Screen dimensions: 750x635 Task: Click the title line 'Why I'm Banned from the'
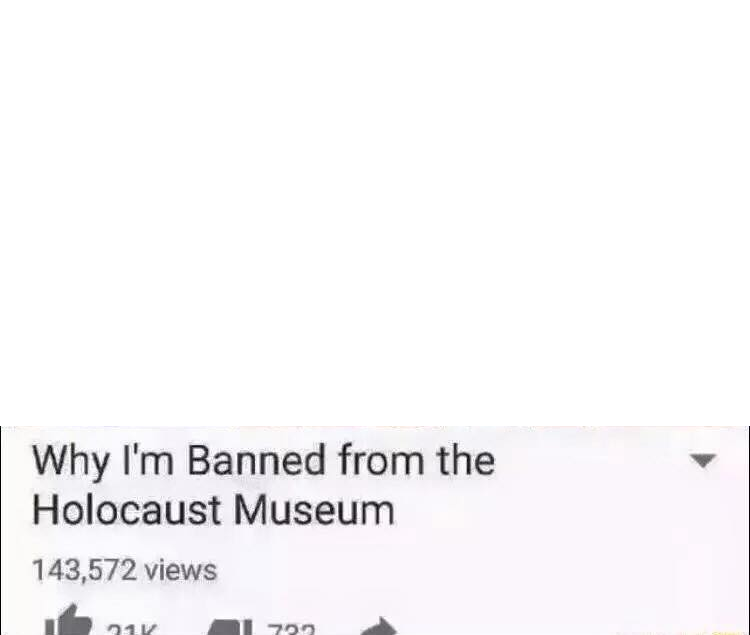[x=264, y=461]
